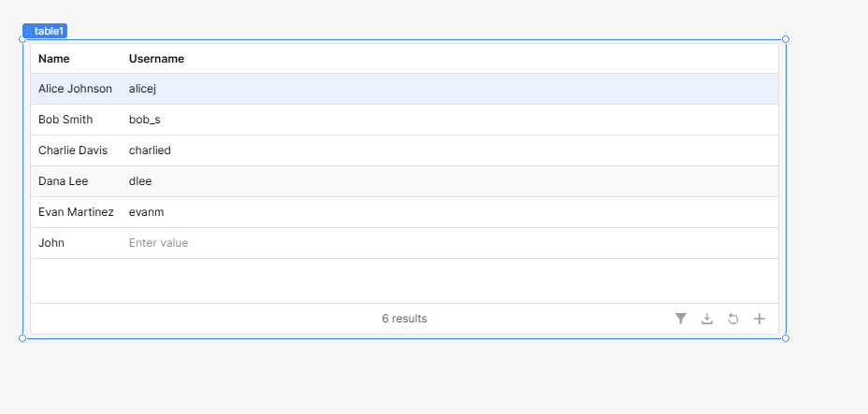Select the table1 component label

(45, 31)
